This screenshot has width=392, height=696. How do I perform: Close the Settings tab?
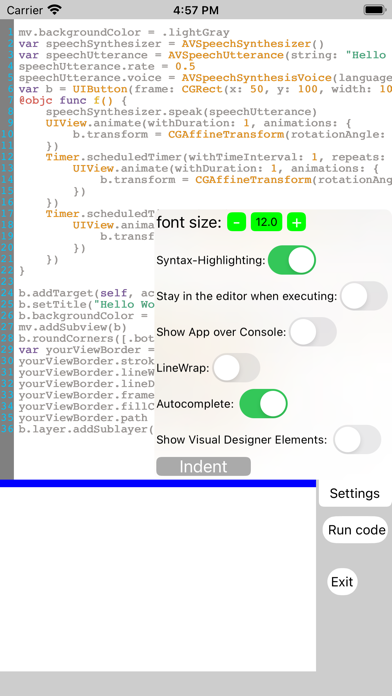(355, 493)
